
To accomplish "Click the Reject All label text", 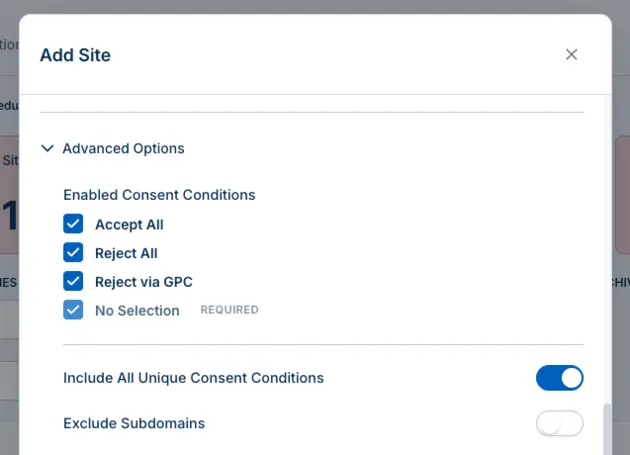I will (126, 253).
